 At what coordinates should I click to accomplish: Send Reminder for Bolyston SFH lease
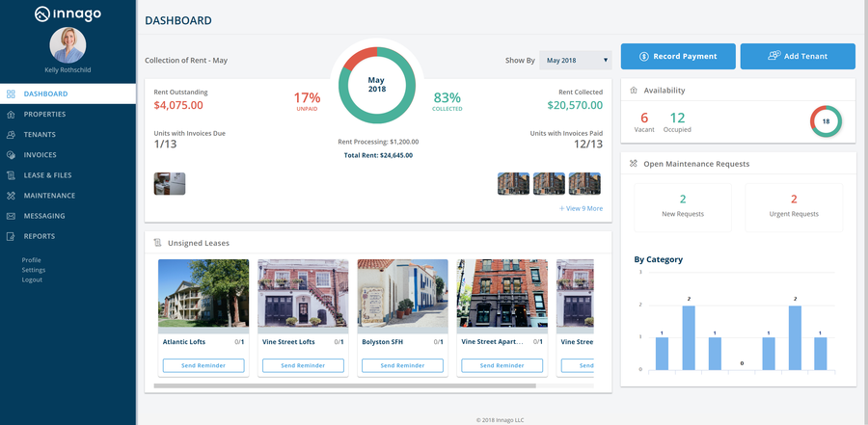pos(402,366)
